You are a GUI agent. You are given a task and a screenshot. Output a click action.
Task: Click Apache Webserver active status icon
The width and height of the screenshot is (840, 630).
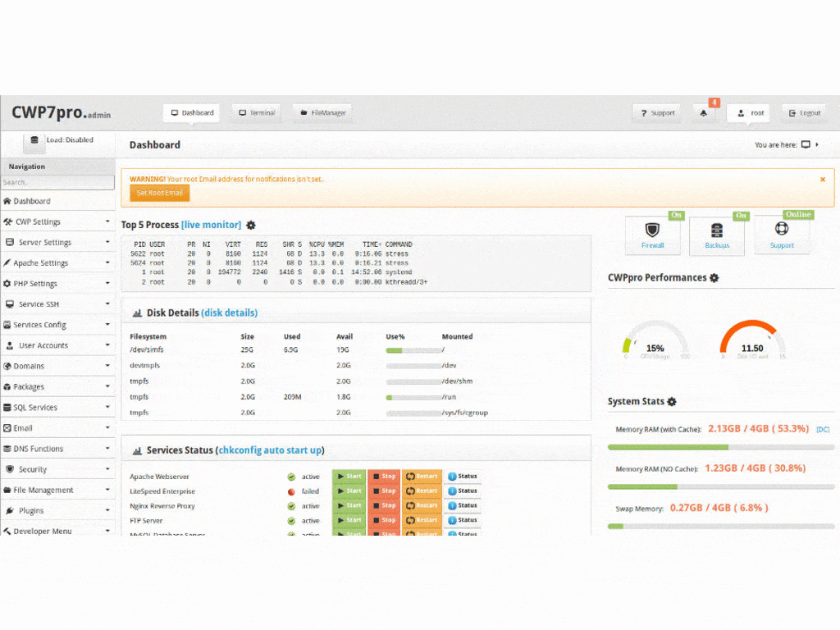click(291, 477)
